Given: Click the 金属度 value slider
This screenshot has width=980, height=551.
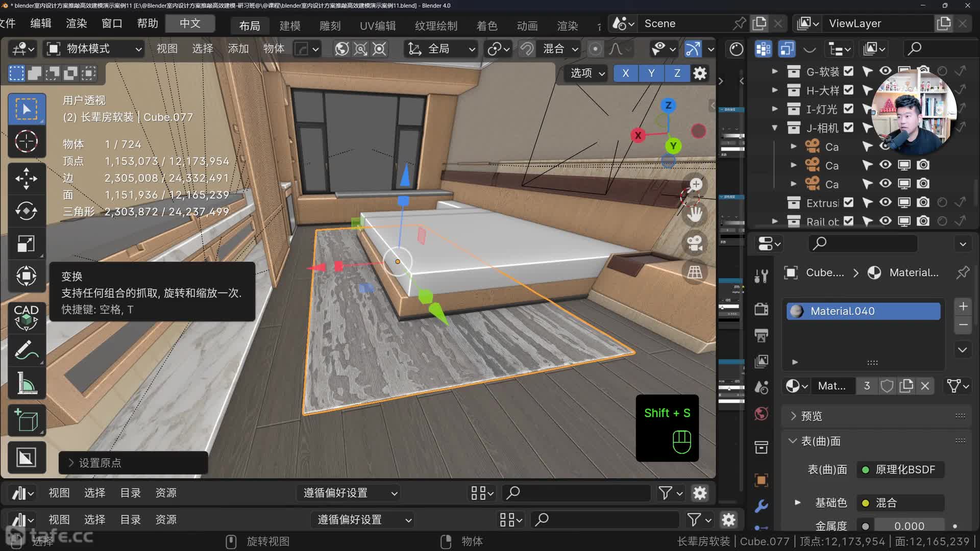Looking at the screenshot, I should click(x=909, y=526).
